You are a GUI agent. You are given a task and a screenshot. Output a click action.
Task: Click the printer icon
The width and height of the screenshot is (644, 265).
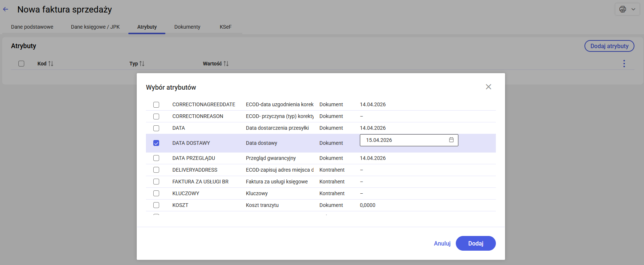623,9
